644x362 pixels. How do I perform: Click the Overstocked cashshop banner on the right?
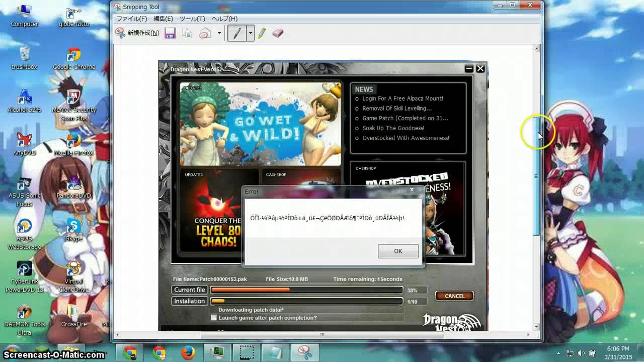click(x=408, y=209)
